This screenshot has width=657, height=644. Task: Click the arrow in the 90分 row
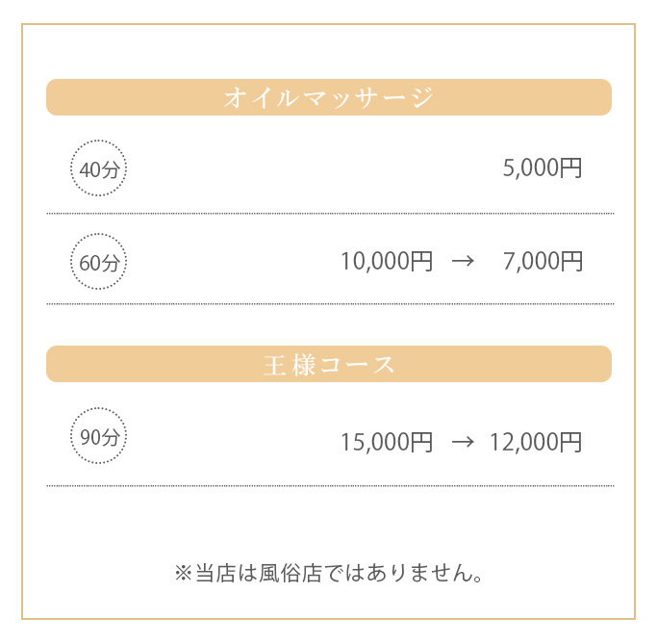coord(463,442)
